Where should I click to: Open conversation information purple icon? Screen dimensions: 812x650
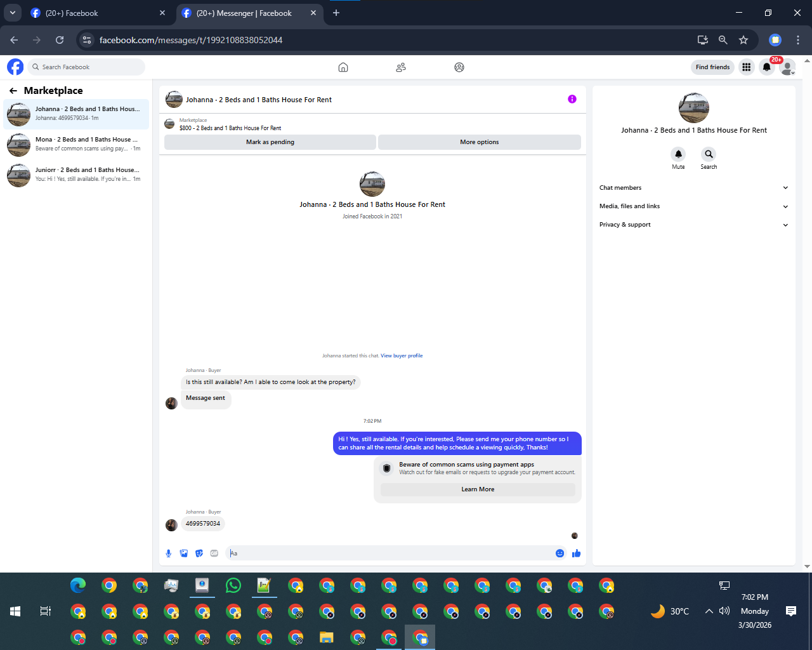click(572, 99)
